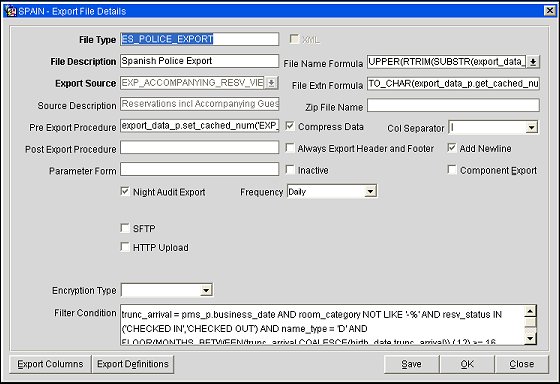Image resolution: width=560 pixels, height=384 pixels.
Task: Click the Parameter Form field
Action: pyautogui.click(x=199, y=169)
